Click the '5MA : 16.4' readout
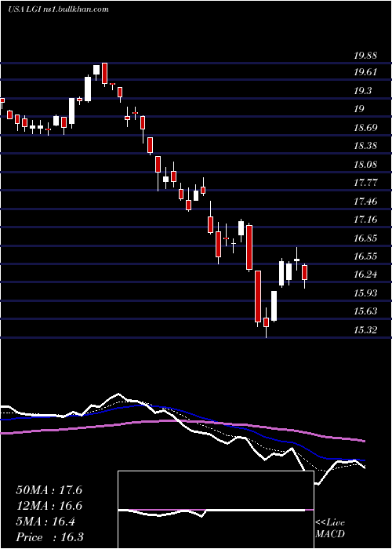The height and width of the screenshot is (549, 392). [x=45, y=522]
